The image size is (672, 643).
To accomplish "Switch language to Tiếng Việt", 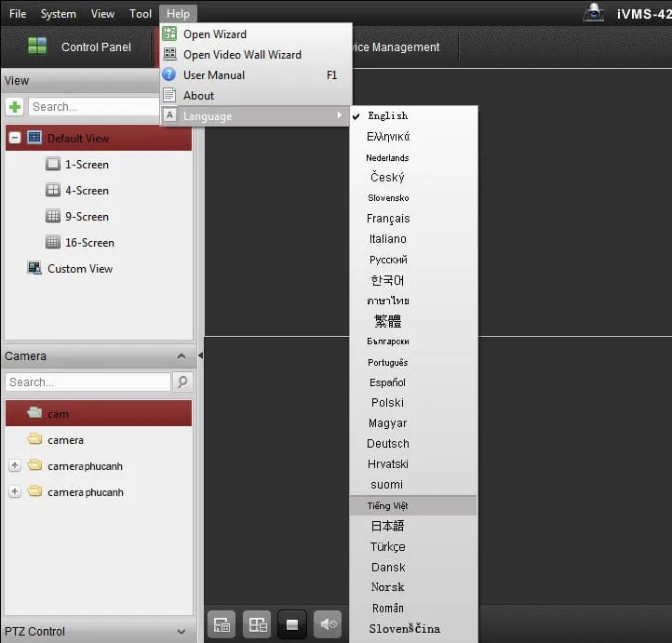I will 387,506.
